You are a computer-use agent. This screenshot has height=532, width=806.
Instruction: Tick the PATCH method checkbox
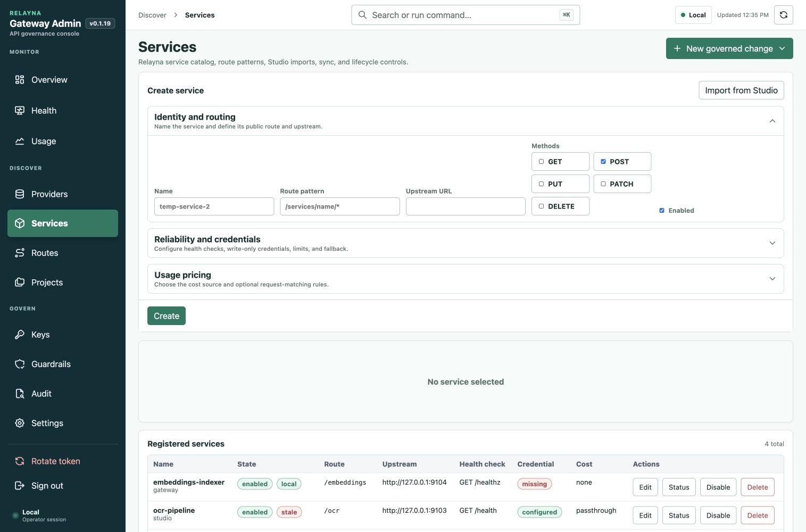(603, 184)
